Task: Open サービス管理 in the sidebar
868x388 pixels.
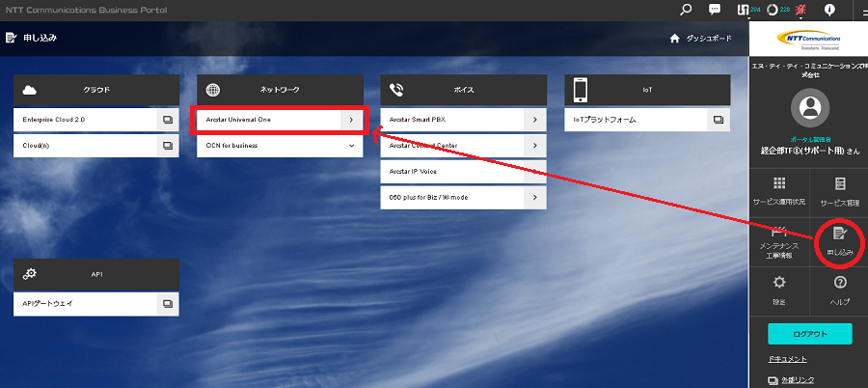Action: [839, 191]
